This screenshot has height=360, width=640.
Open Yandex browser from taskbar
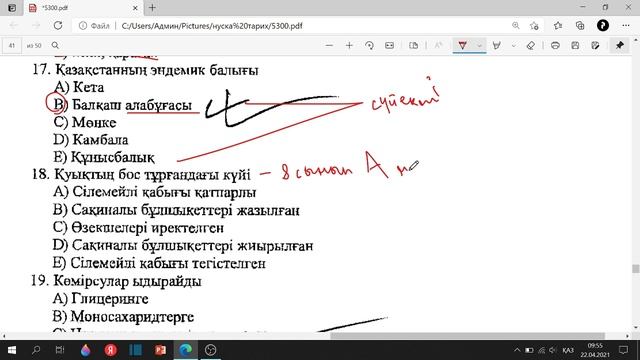tap(110, 350)
